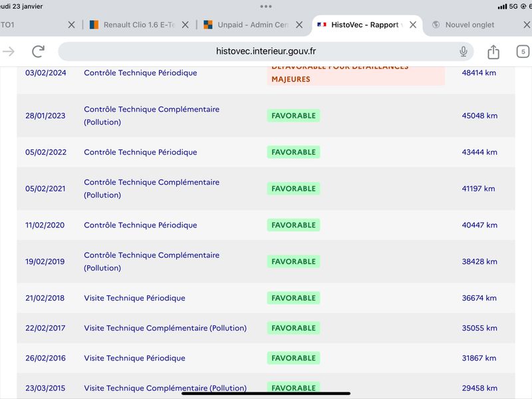Select the FAVORABLE badge for 21/02/2018

[x=293, y=298]
